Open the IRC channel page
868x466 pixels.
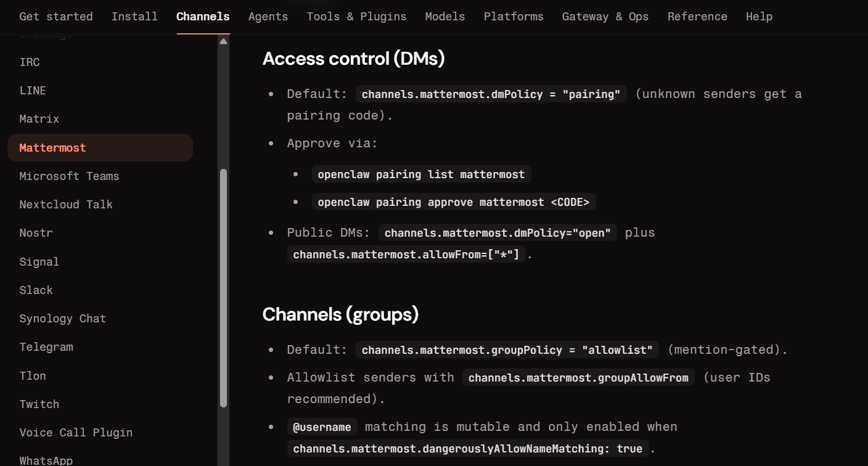(100, 62)
